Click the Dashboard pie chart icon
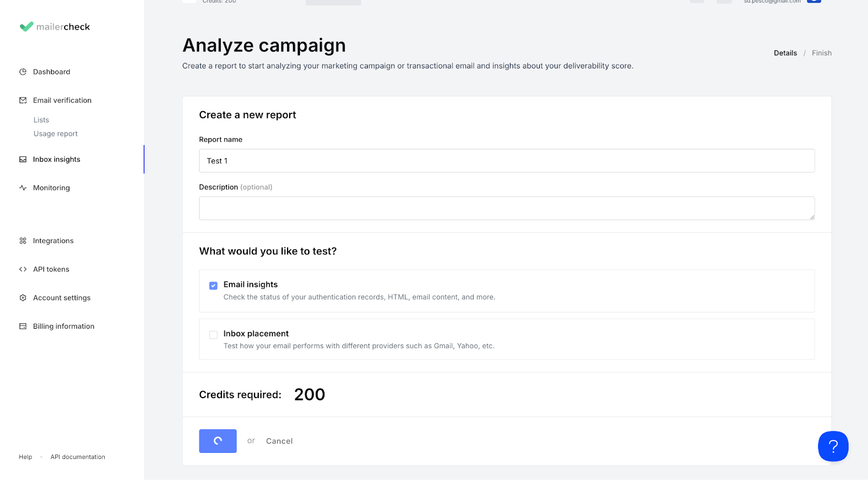The height and width of the screenshot is (480, 868). point(23,72)
